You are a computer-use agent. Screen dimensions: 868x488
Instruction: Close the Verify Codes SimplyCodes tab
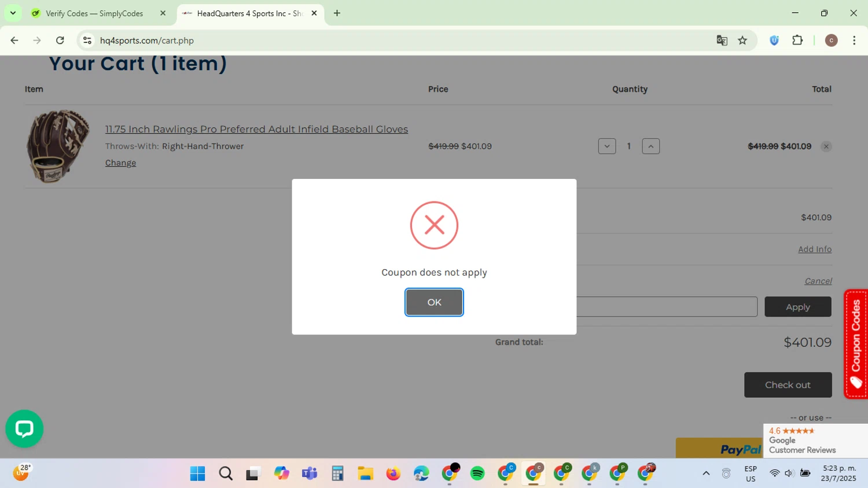click(163, 13)
